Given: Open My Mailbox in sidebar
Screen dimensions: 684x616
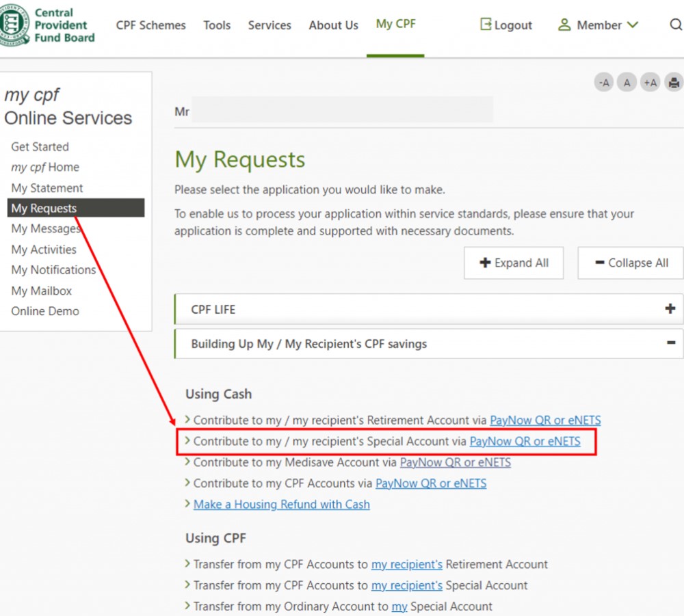Looking at the screenshot, I should click(42, 291).
